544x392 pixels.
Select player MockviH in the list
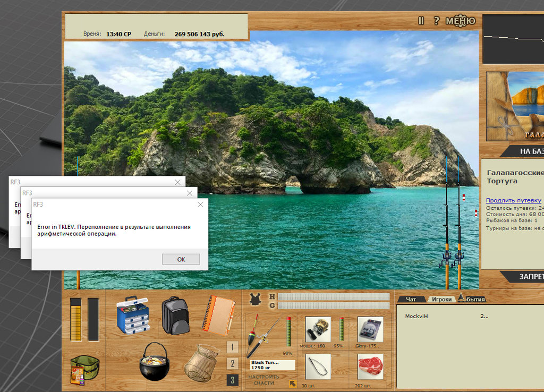click(x=416, y=316)
